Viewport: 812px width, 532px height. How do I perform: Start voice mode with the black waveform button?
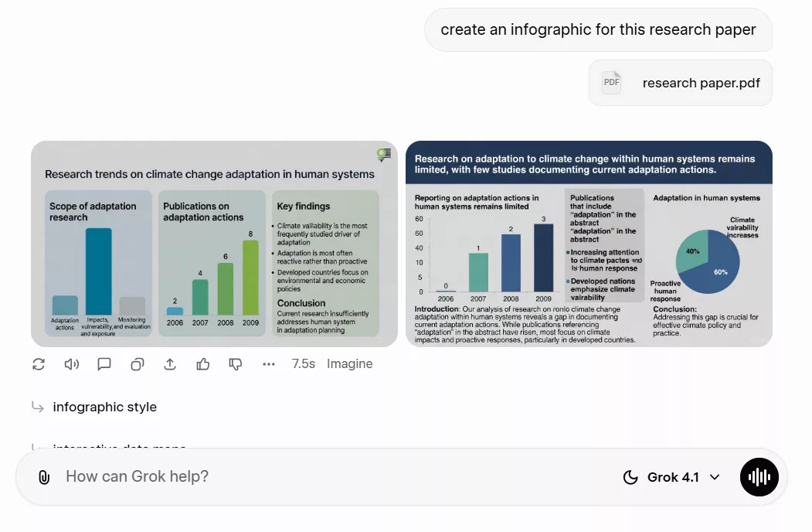tap(759, 477)
